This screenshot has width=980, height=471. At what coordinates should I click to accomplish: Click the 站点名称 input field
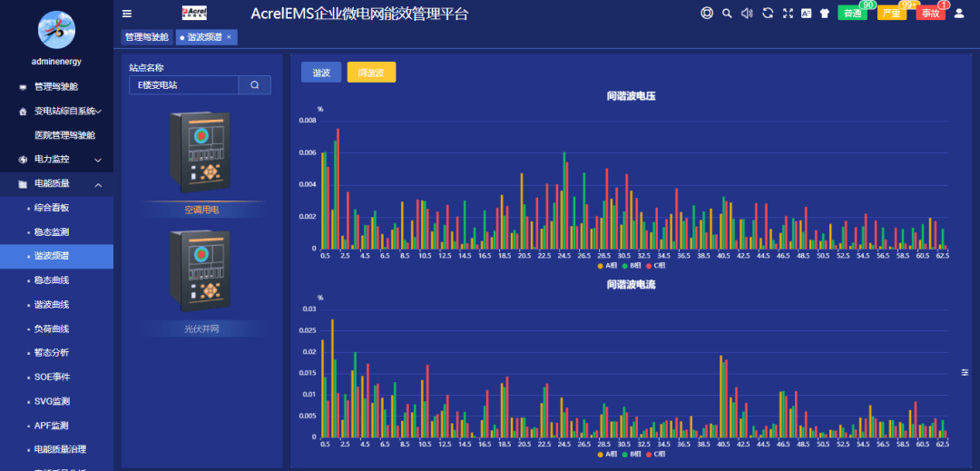coord(183,85)
